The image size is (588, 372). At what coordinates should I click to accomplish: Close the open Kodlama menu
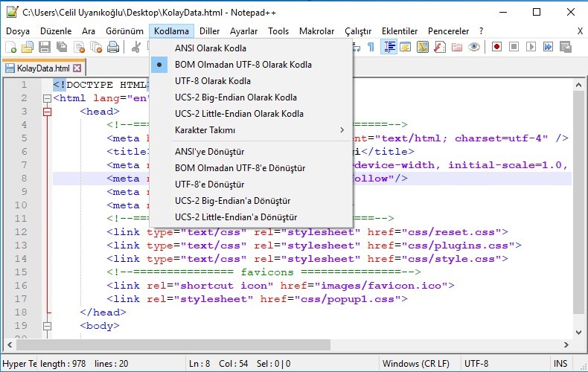(171, 31)
